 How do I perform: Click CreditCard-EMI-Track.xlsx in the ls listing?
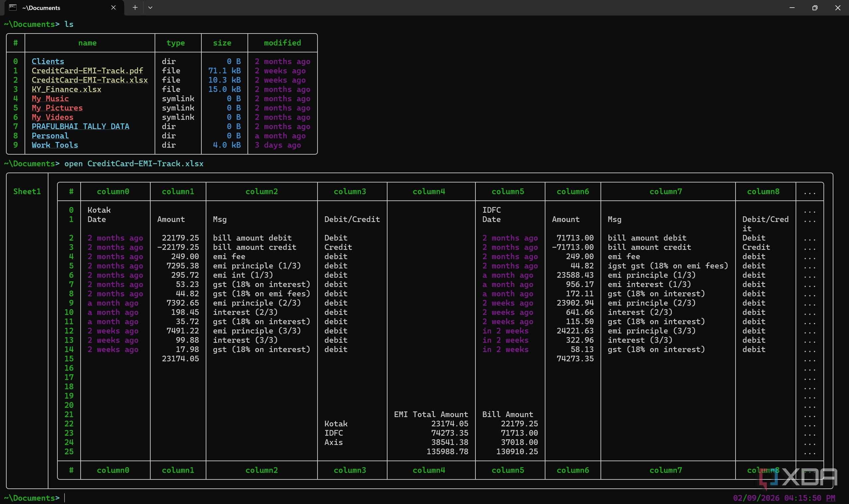[x=90, y=80]
